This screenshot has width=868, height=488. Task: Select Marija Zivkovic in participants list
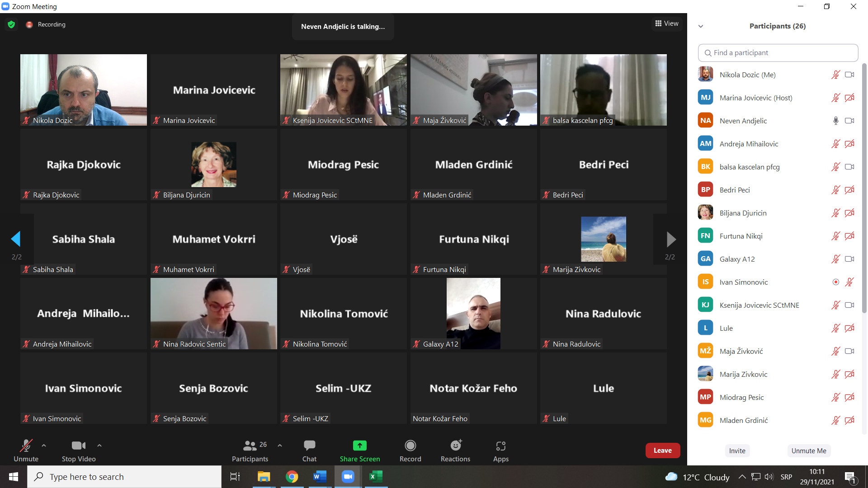point(778,374)
